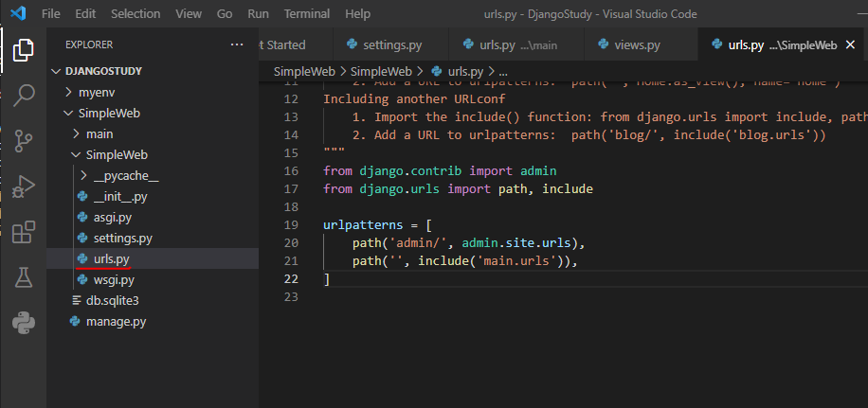Click second SimpleWeb breadcrumb segment
Screen dimensions: 868x408
[381, 71]
